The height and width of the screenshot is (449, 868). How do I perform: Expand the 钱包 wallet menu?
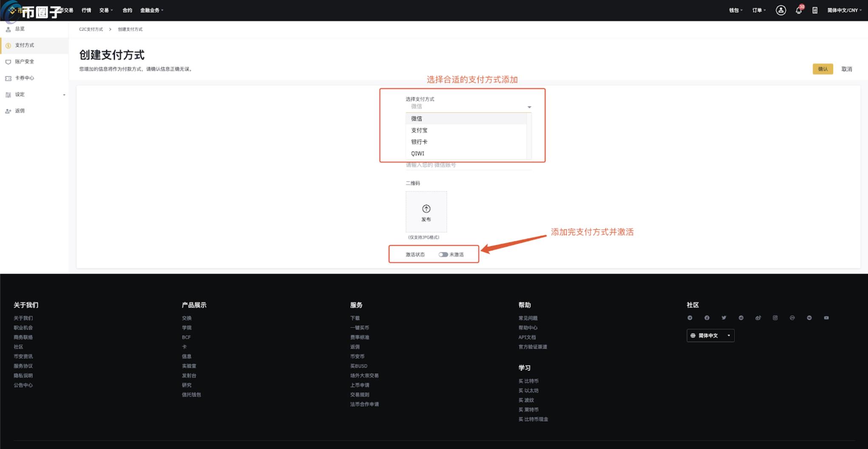point(736,10)
